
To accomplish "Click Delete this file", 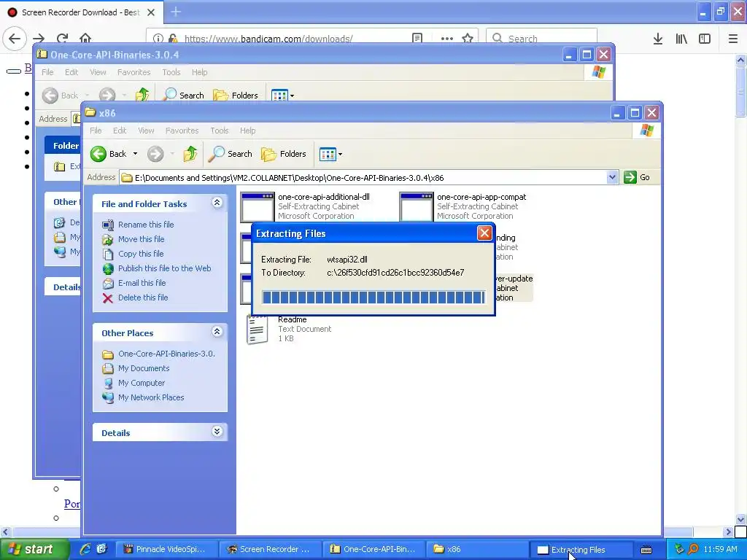I will coord(143,297).
